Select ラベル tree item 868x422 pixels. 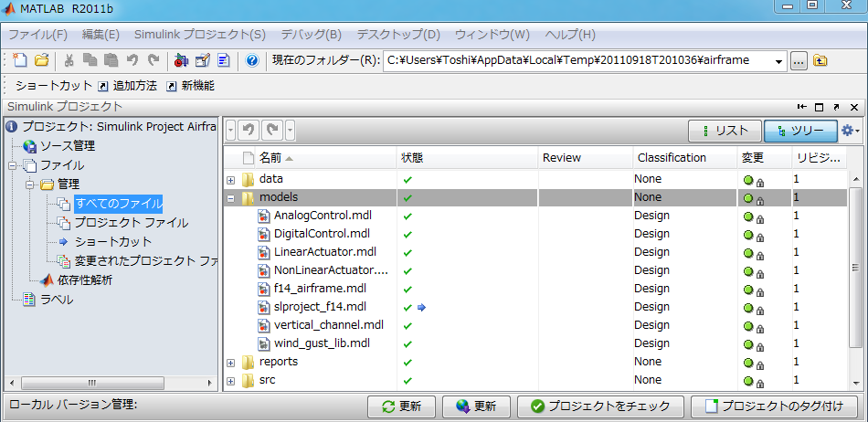[x=57, y=300]
